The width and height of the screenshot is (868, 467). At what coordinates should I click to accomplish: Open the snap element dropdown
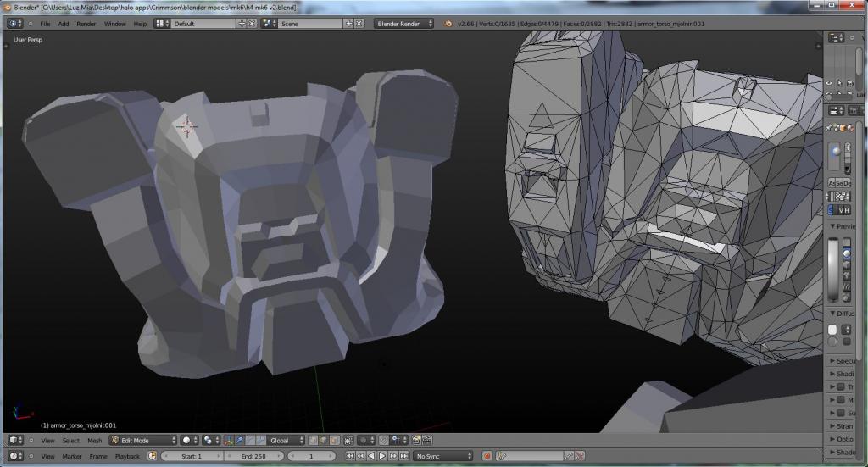point(399,441)
